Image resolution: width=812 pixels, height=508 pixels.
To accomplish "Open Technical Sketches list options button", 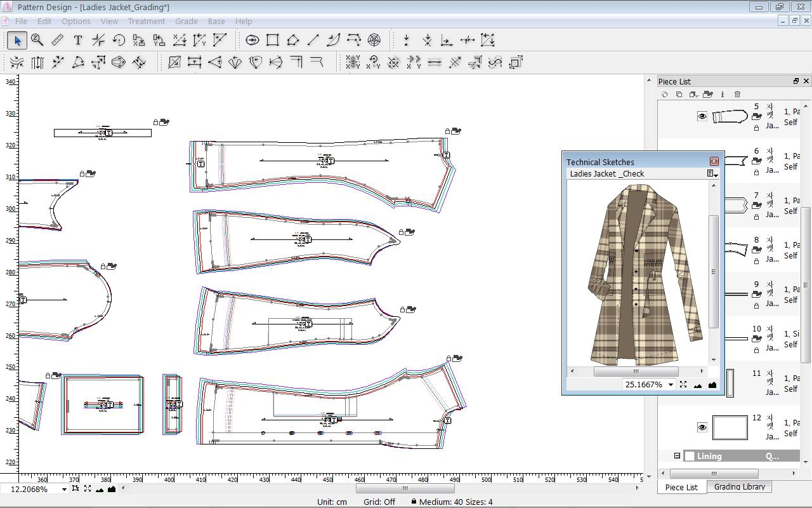I will click(x=712, y=174).
